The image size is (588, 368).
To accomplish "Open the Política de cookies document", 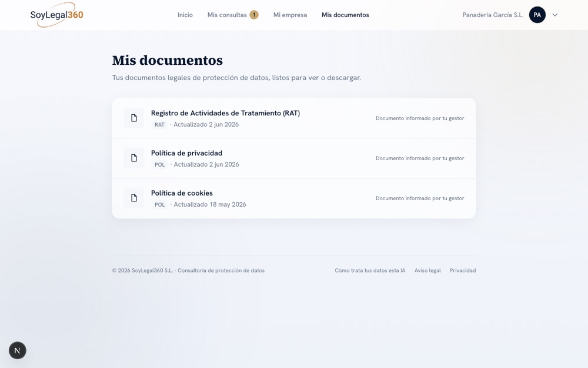I will coord(182,193).
